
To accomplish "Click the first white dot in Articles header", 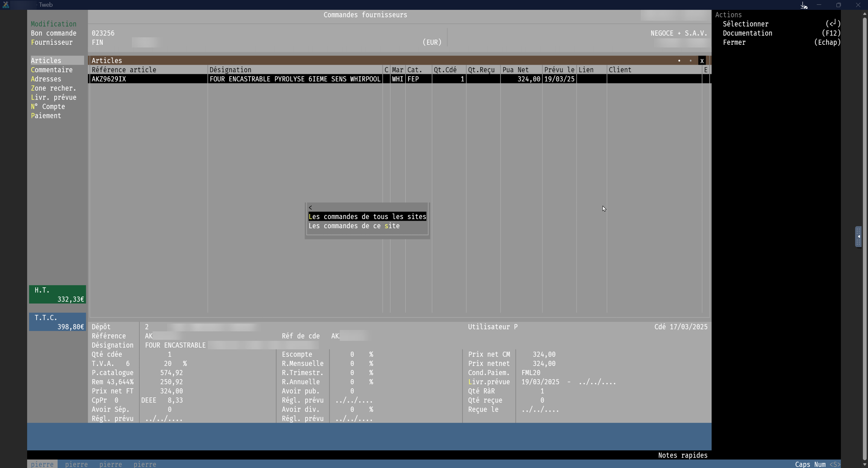I will tap(679, 61).
